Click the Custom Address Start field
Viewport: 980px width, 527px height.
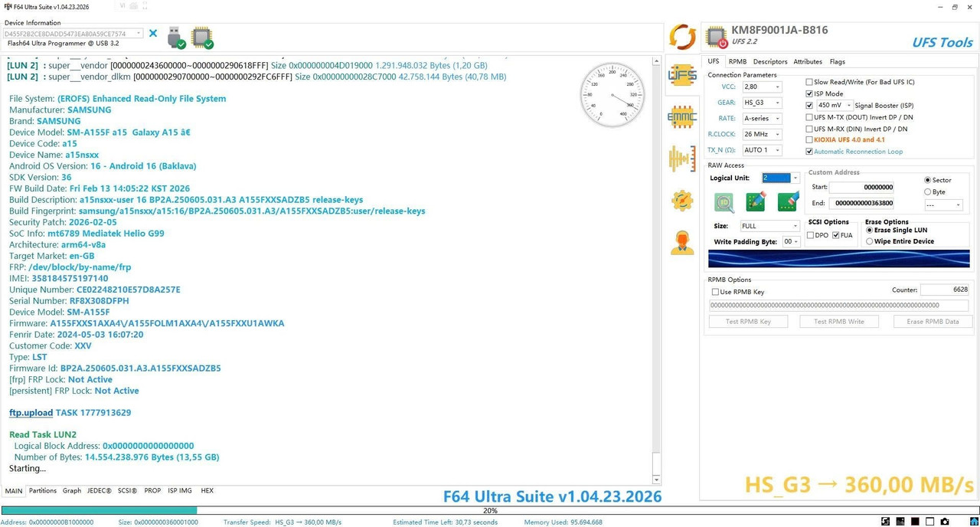point(862,187)
